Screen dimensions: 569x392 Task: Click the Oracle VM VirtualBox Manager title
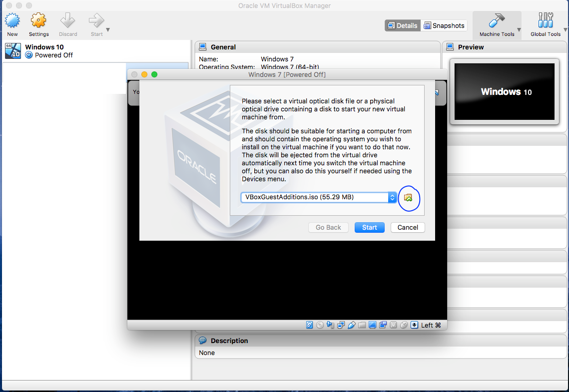285,5
